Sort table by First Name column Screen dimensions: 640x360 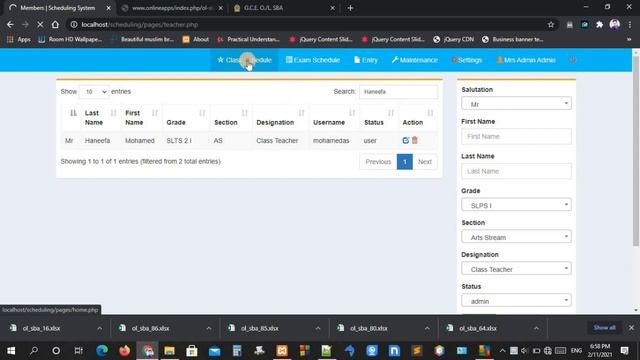point(141,118)
